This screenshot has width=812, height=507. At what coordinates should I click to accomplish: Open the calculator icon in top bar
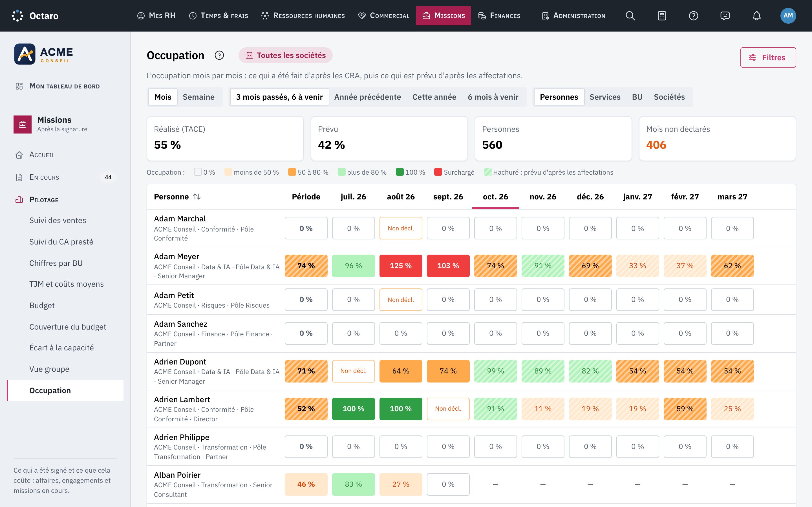pyautogui.click(x=662, y=16)
